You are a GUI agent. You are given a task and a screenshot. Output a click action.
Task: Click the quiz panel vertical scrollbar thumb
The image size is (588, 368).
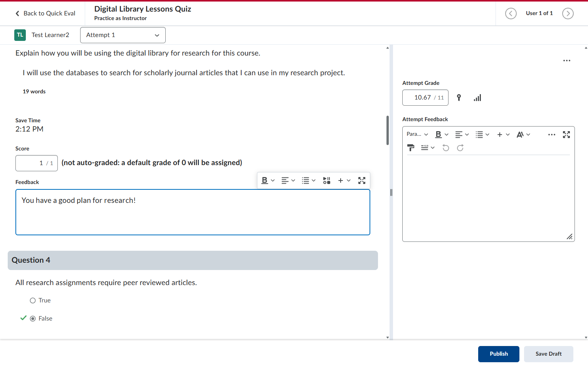point(388,130)
